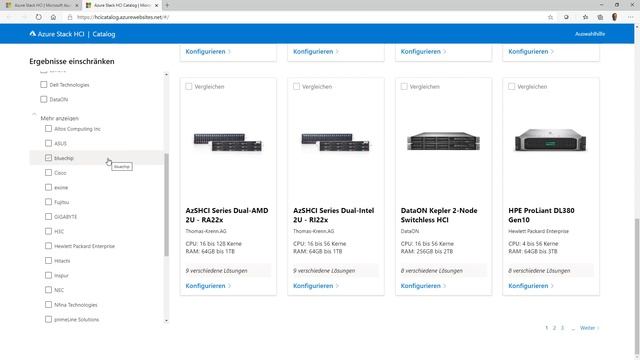Open the AzSHCI Dual-Intel RI22x server image
The width and height of the screenshot is (640, 360).
[x=336, y=142]
